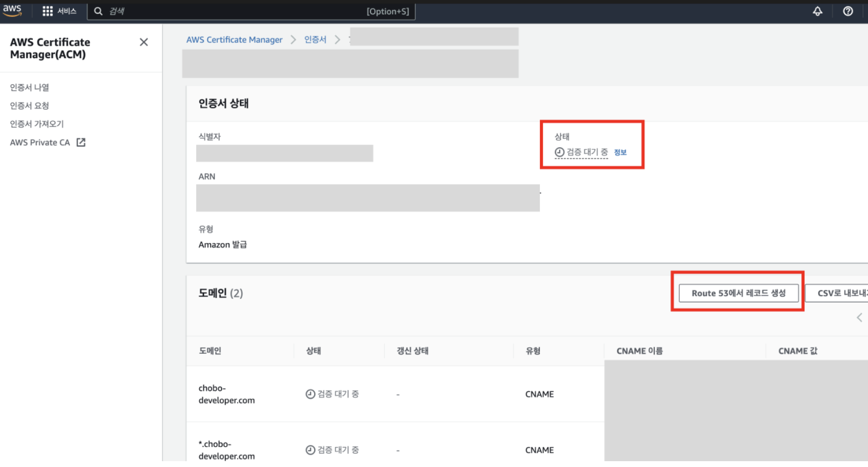Click the 유형 column header in domain table
The image size is (868, 467).
point(533,351)
